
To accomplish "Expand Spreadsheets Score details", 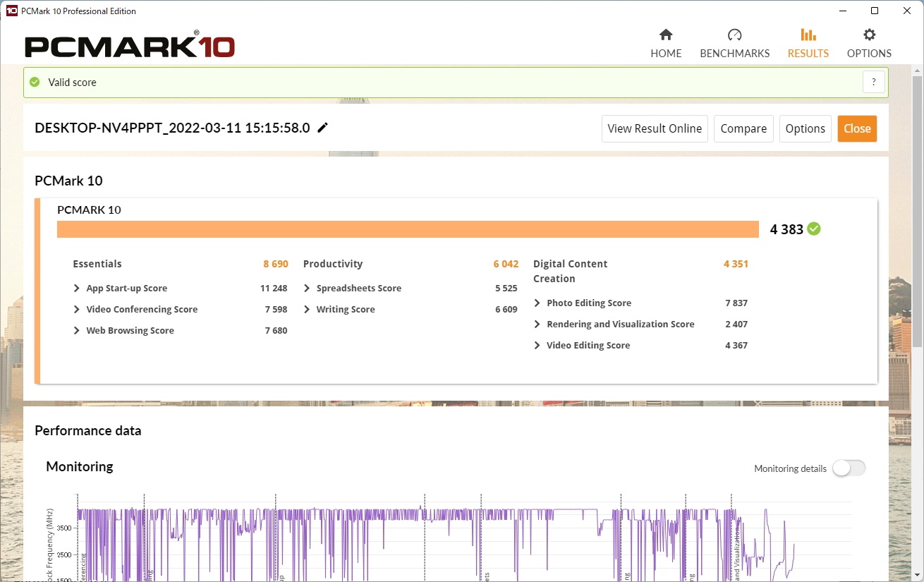I will [307, 289].
